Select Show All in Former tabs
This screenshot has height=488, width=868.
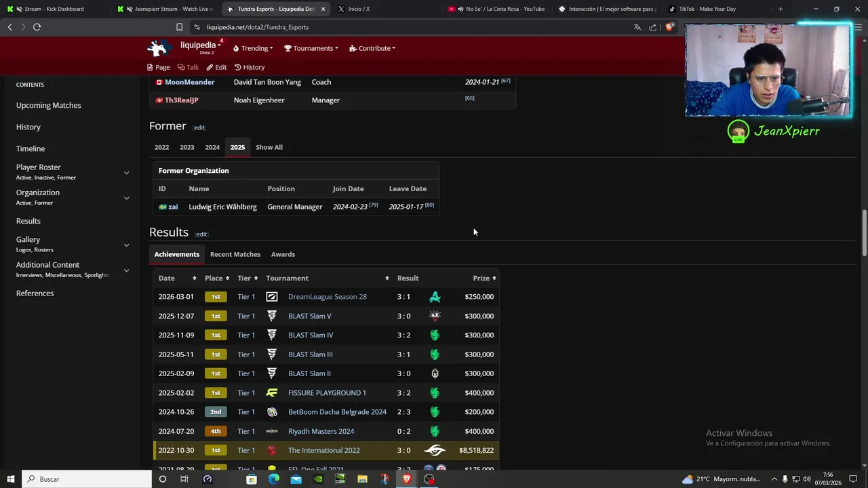click(269, 147)
